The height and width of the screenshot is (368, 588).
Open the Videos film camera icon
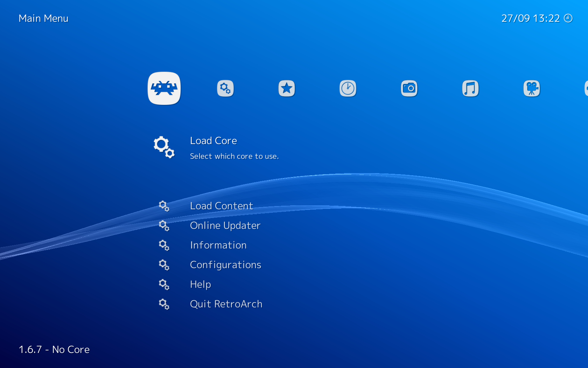pyautogui.click(x=531, y=88)
